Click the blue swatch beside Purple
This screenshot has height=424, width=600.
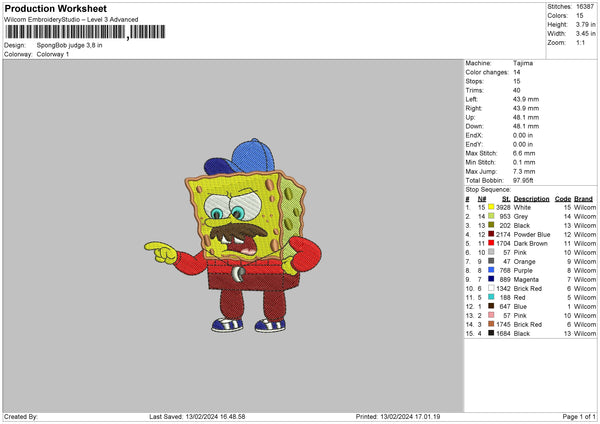click(491, 270)
